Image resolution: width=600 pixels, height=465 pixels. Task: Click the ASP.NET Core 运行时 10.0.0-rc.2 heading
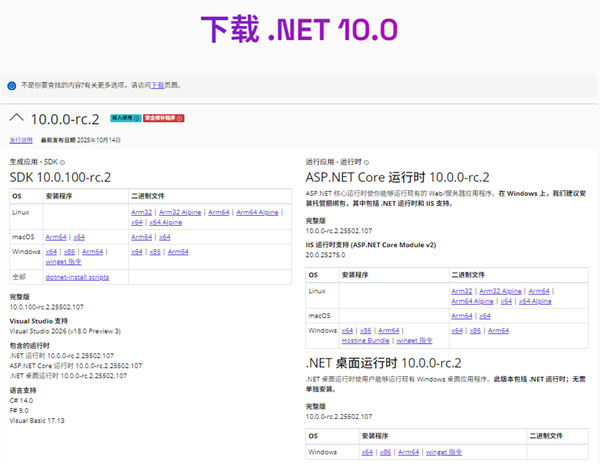tap(397, 177)
